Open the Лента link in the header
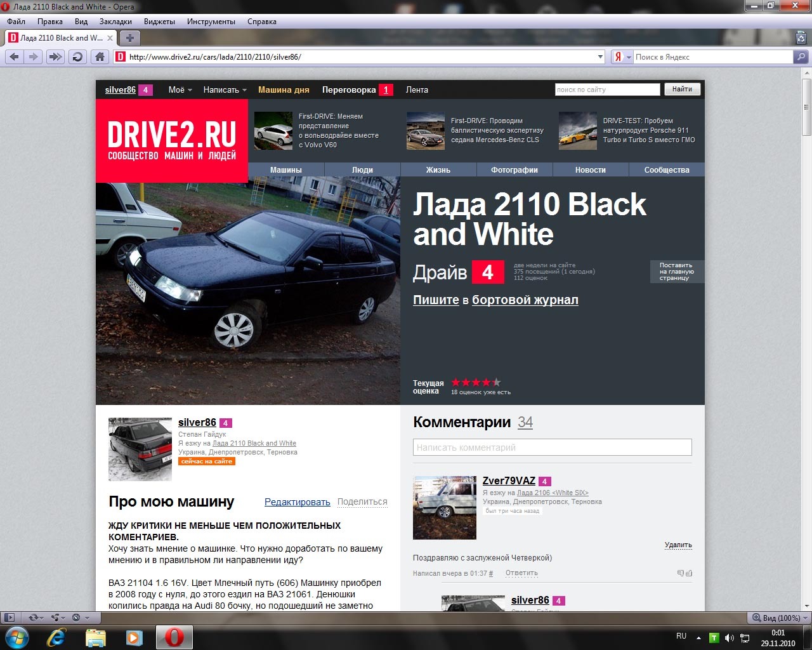 coord(417,90)
